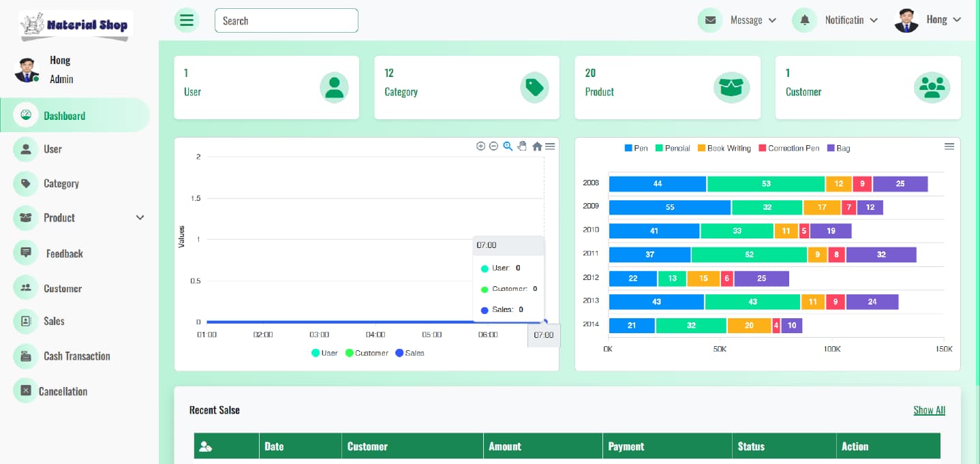Screen dimensions: 980x464
Task: Click the Material Shop logo
Action: (75, 26)
